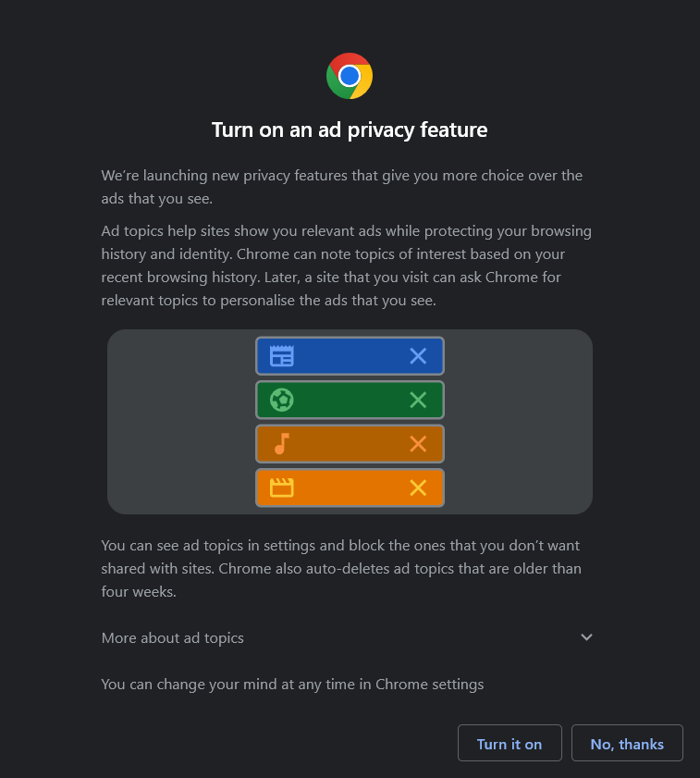Expand the ad topics chevron arrow
This screenshot has height=778, width=700.
point(586,637)
